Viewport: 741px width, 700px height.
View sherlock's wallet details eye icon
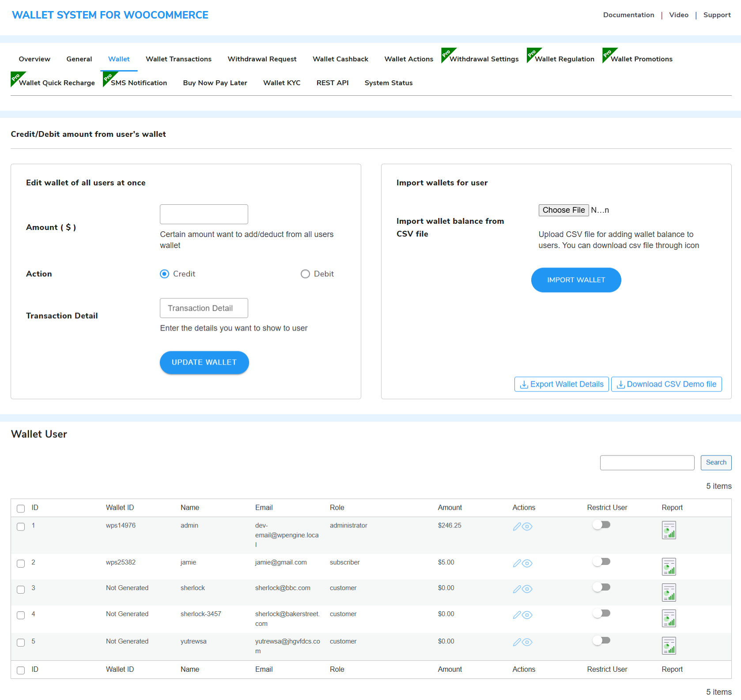click(x=527, y=589)
